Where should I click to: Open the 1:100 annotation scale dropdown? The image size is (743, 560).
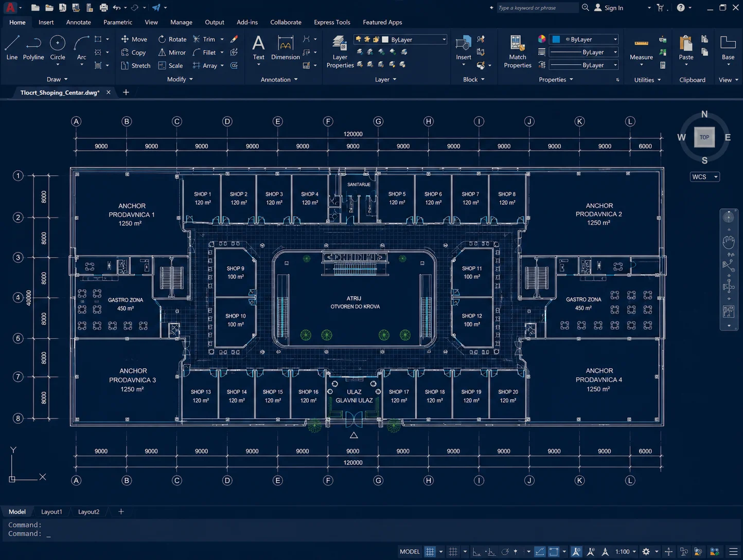click(x=626, y=552)
